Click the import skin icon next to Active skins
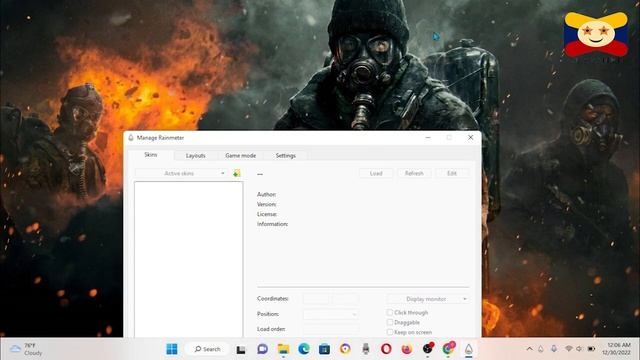640x360 pixels. click(236, 173)
